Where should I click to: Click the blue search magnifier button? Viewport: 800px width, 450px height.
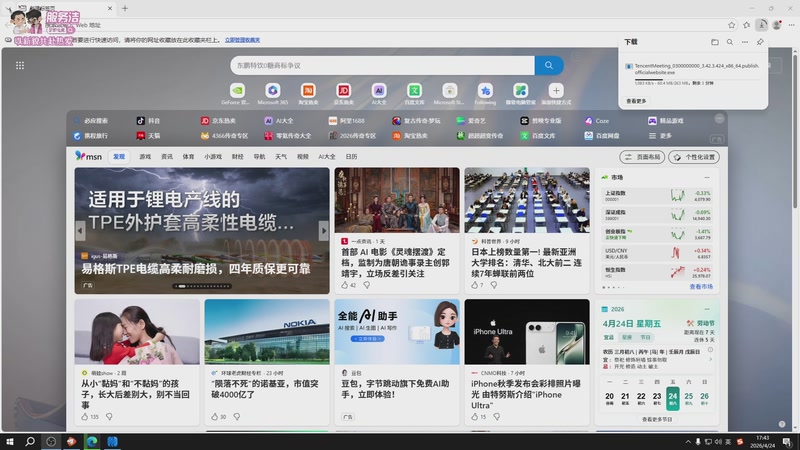click(x=549, y=65)
